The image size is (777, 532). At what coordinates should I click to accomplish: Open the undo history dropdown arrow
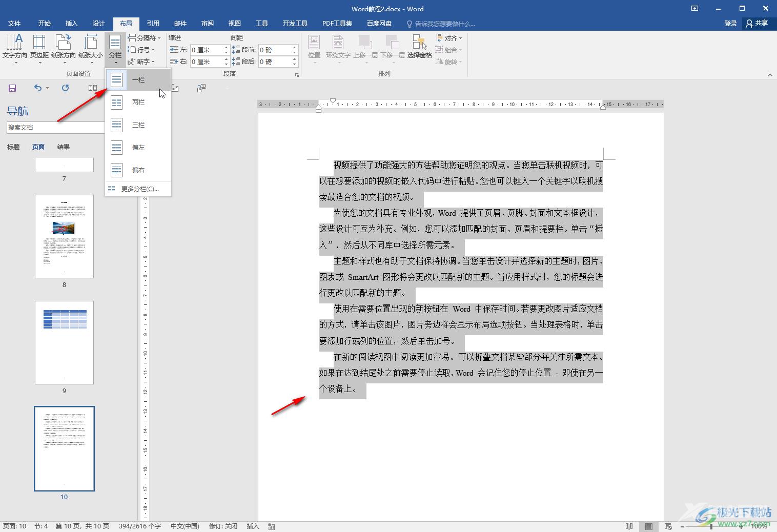(x=48, y=88)
